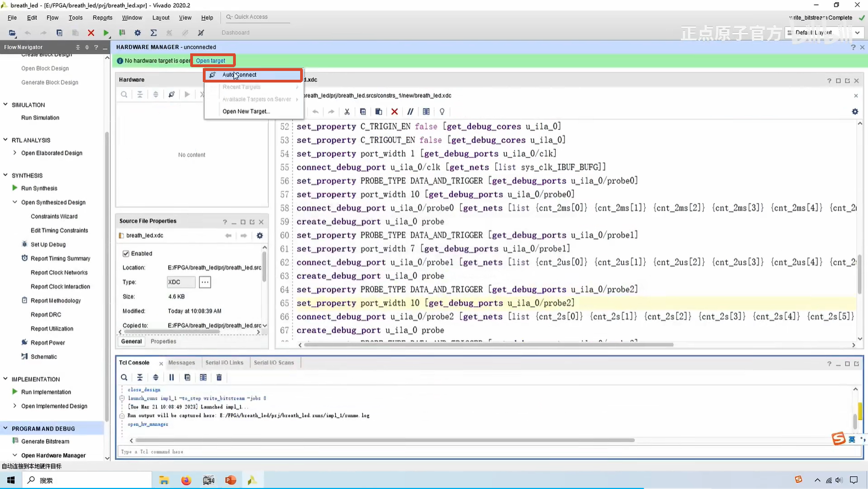Click the Open Project toolbar icon
This screenshot has width=868, height=489.
(12, 32)
